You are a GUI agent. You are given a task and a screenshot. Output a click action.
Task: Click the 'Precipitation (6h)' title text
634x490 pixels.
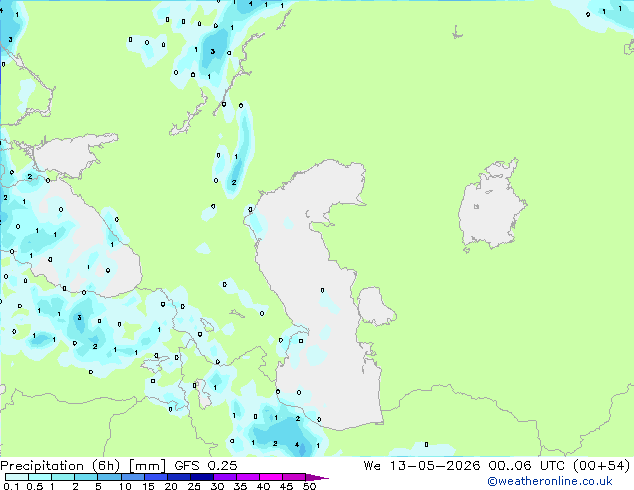pyautogui.click(x=60, y=466)
